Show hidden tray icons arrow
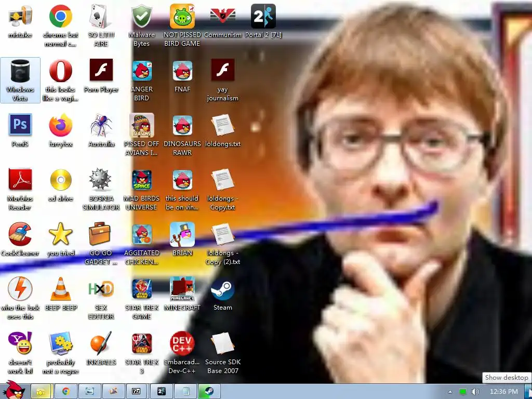The image size is (532, 399). 450,392
